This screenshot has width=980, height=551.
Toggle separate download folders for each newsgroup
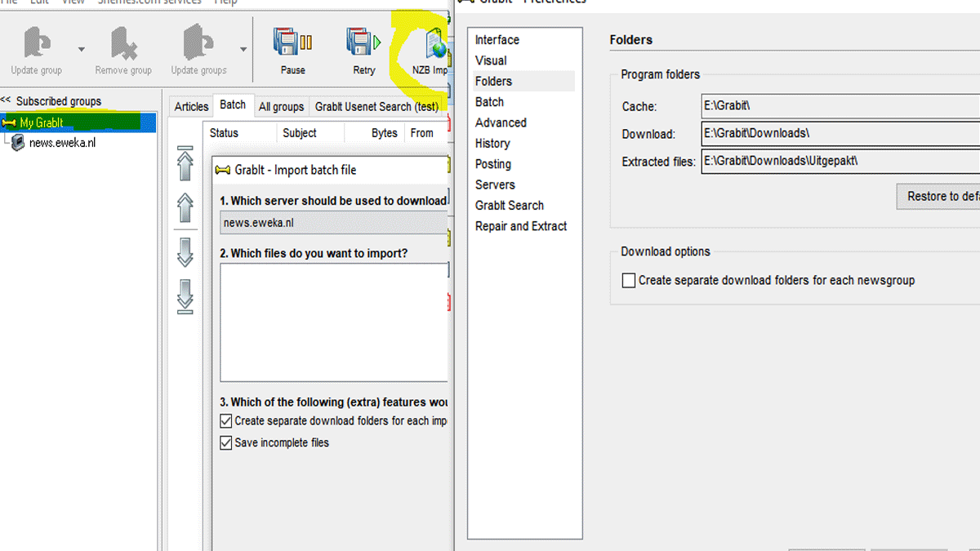click(629, 281)
